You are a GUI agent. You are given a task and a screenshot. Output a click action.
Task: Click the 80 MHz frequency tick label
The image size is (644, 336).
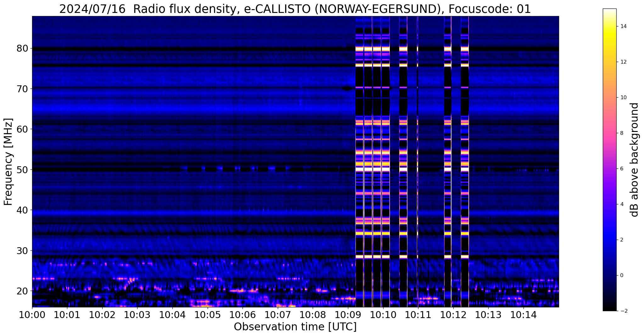point(22,48)
